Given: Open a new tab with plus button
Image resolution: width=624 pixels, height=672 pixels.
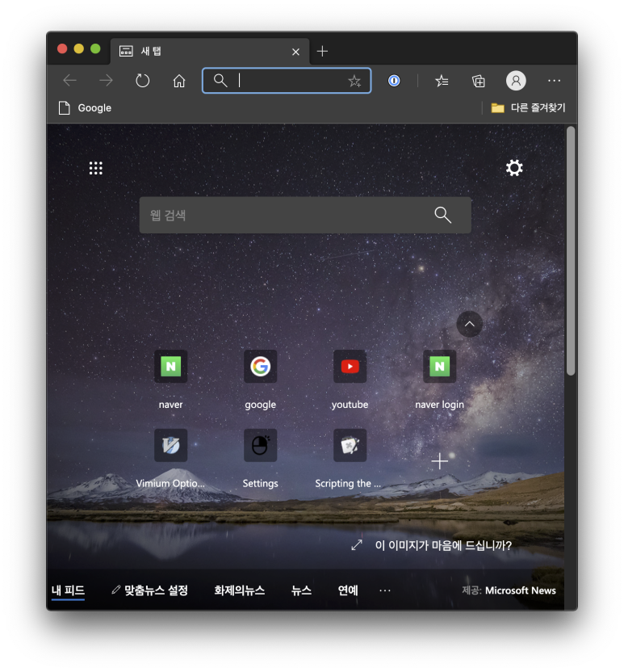Looking at the screenshot, I should [322, 52].
